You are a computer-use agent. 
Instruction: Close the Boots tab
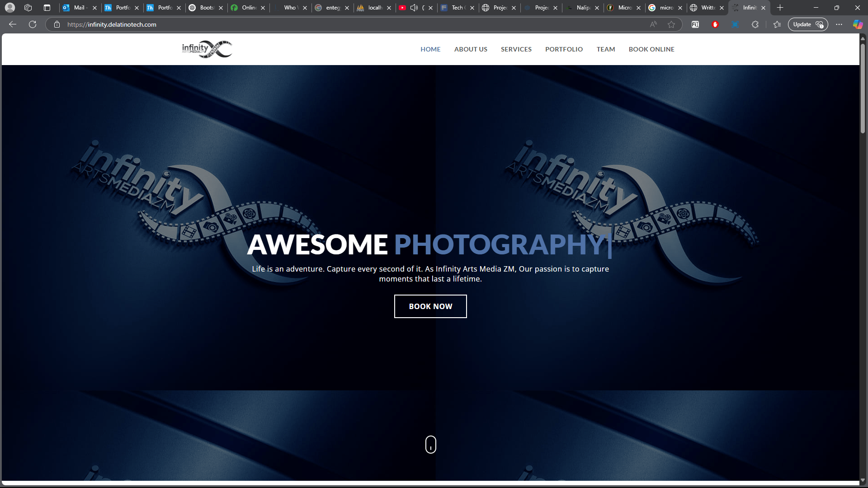pos(221,8)
